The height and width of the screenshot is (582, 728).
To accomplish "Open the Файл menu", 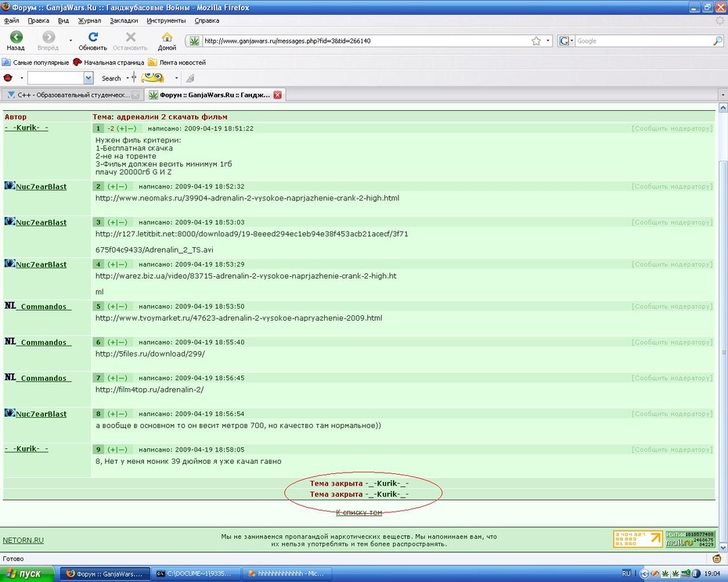I will coord(12,20).
